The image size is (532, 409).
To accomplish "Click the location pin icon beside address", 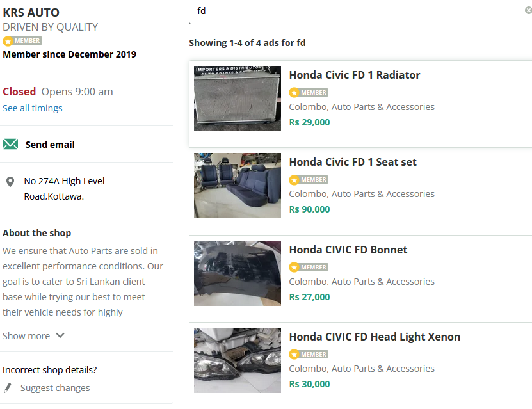I will [x=10, y=182].
